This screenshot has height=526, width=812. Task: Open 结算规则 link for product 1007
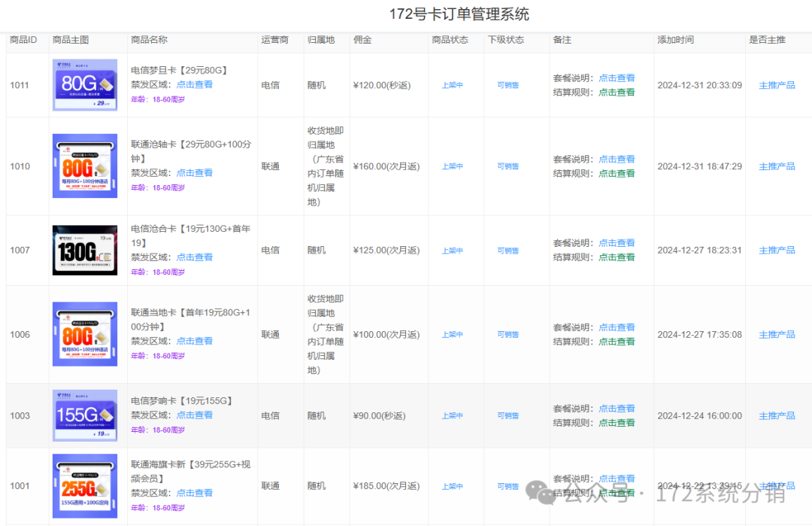(616, 257)
